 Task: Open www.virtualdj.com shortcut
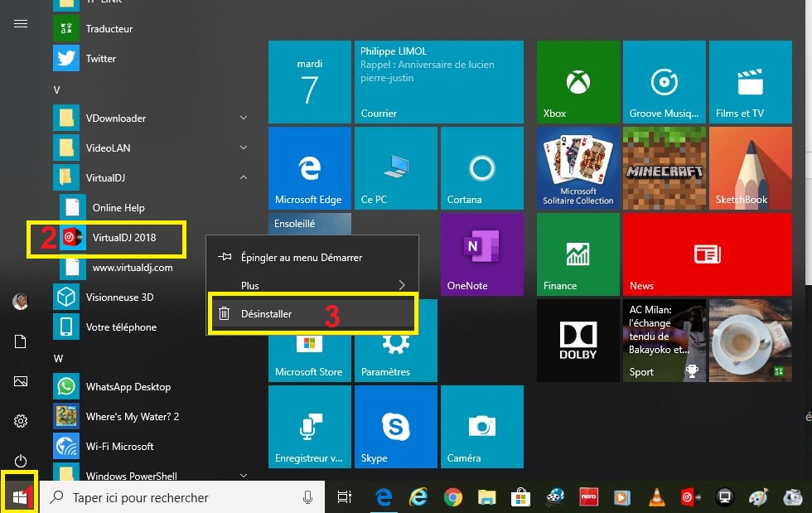132,268
